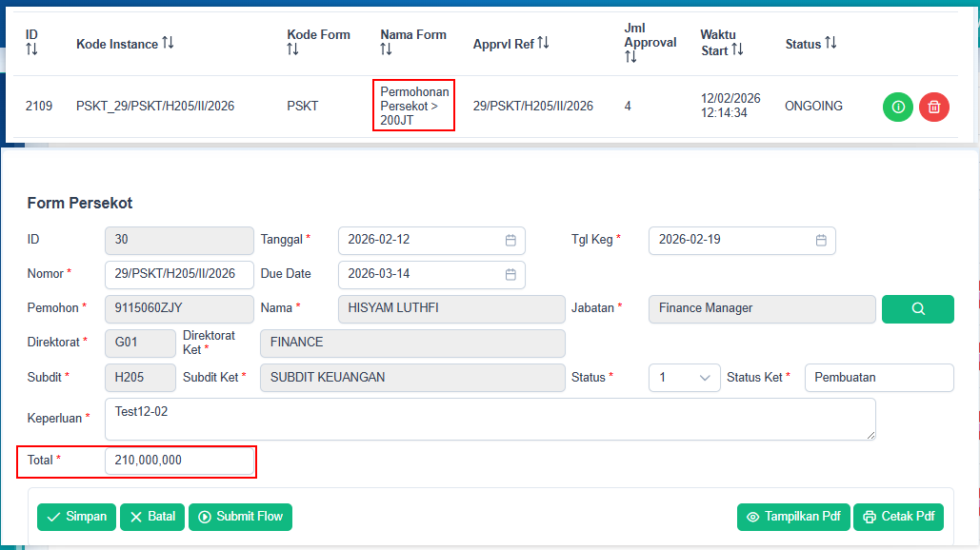Sort by Jml Approval column
Viewport: 980px width, 550px height.
point(630,57)
